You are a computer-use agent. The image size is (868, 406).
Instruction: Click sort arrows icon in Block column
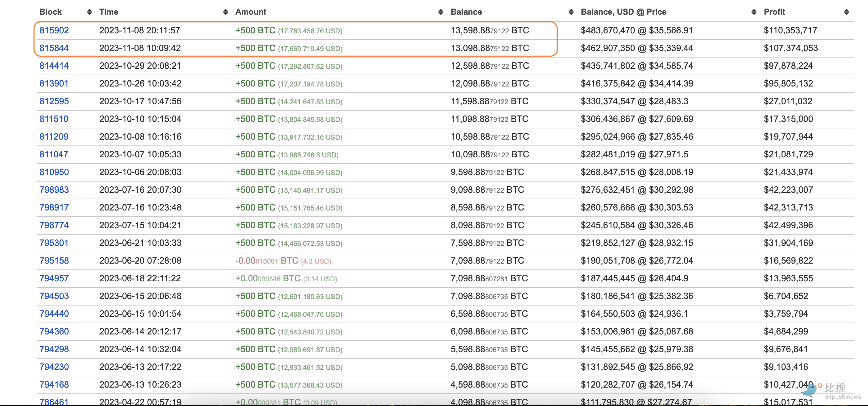click(89, 12)
